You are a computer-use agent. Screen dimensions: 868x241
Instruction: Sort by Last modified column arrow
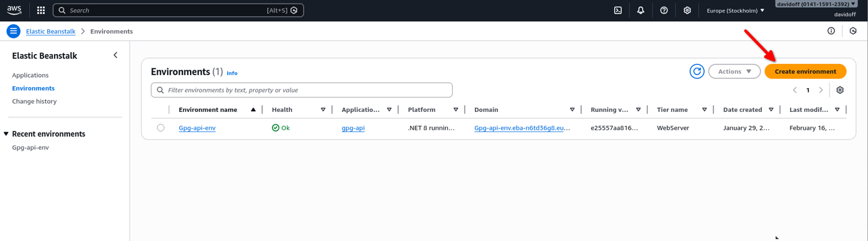[x=838, y=109]
